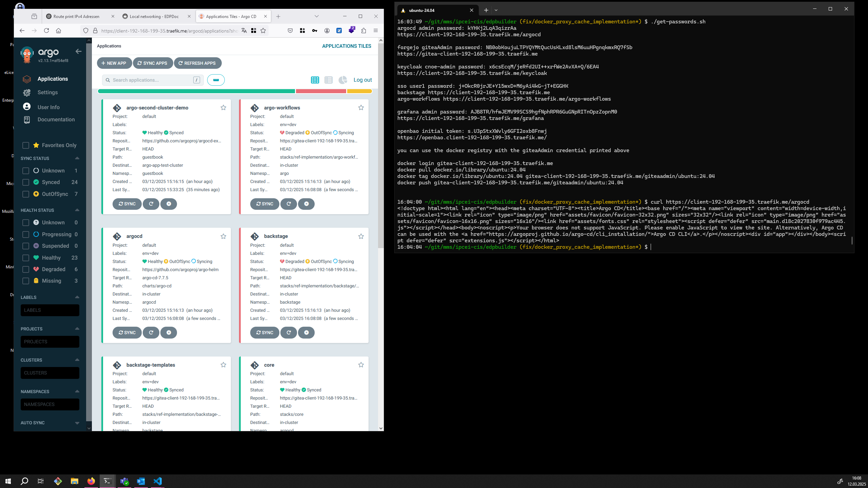This screenshot has width=868, height=488.
Task: Favorite the backstage app star
Action: [x=361, y=236]
